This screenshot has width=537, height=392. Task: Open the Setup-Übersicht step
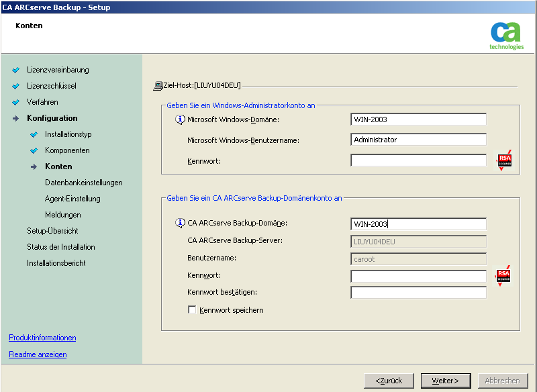(x=52, y=231)
